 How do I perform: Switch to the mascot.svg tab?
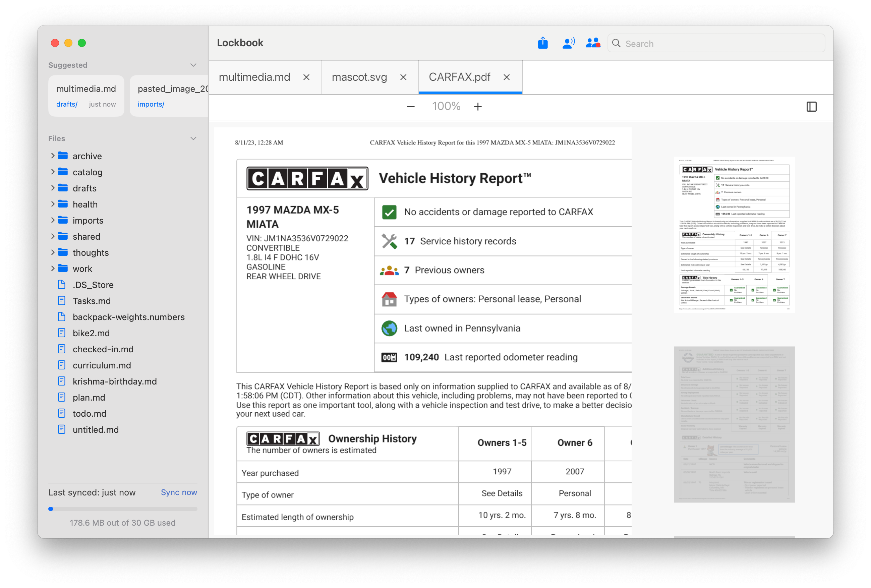pos(359,77)
